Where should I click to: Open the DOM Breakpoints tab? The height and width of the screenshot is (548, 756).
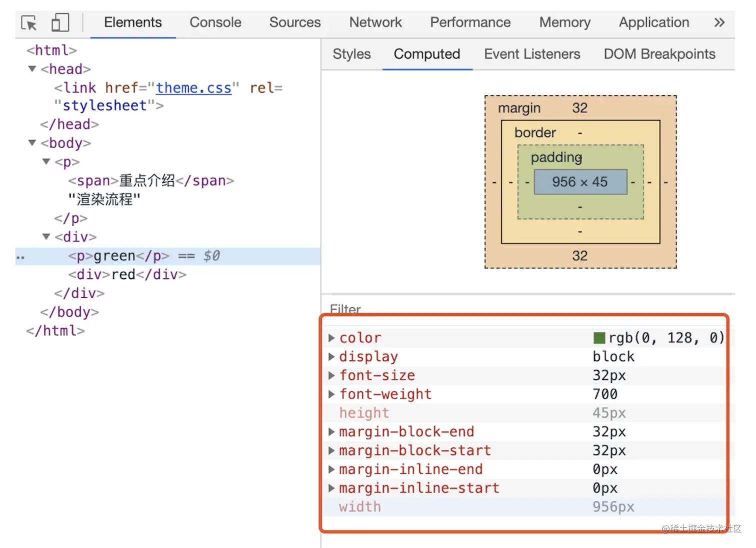(x=659, y=54)
